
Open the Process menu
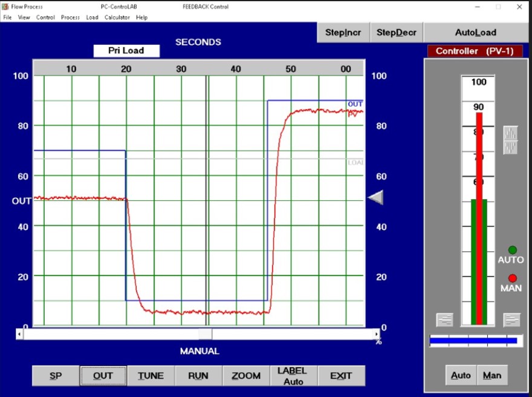tap(70, 18)
